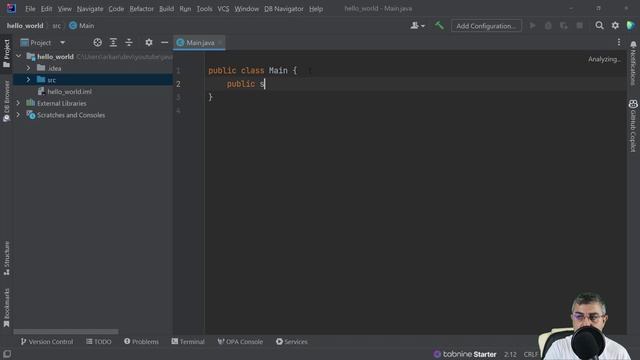Click Expand All icon in Project panel
Viewport: 640px width, 360px height.
click(x=113, y=42)
